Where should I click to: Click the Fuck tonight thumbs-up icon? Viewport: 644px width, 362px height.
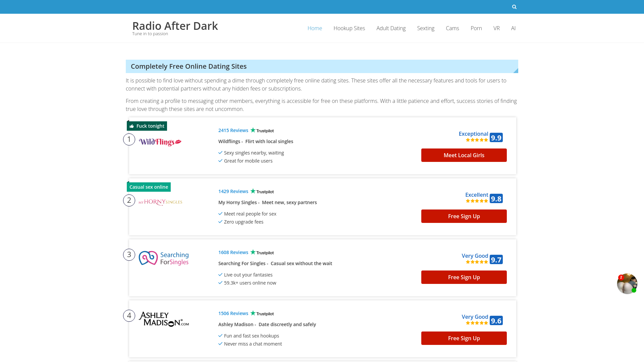(132, 126)
